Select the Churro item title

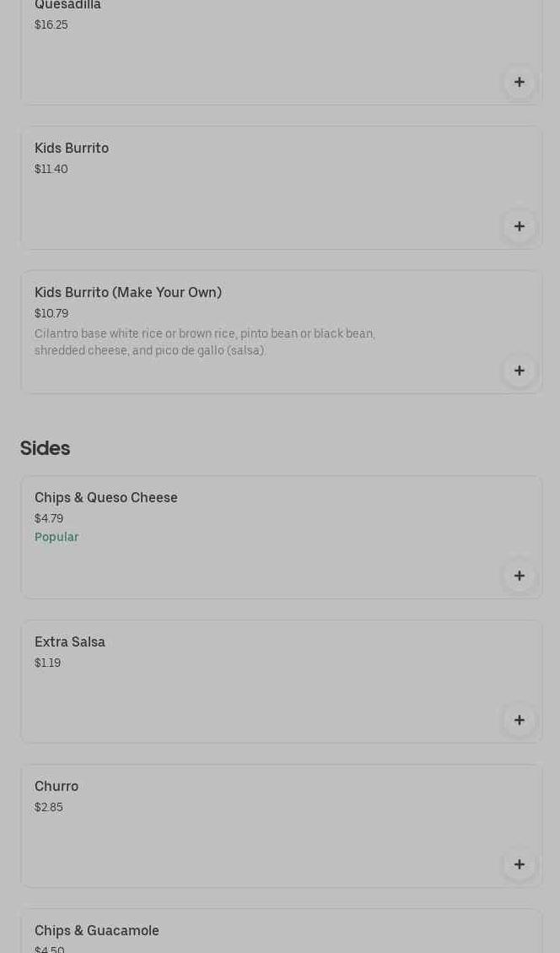57,787
